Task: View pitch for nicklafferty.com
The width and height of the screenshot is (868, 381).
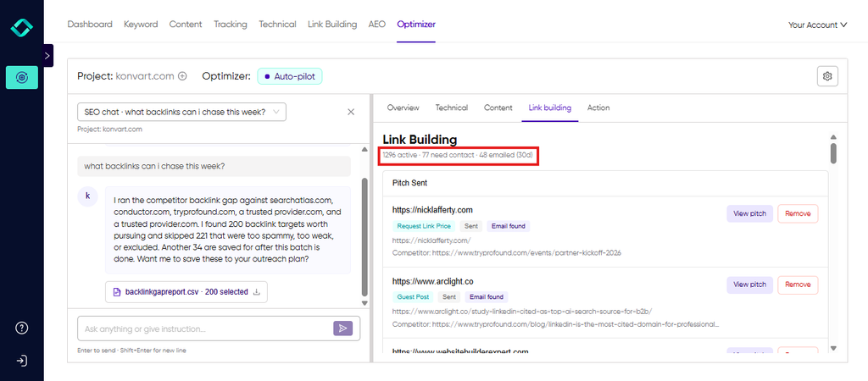Action: click(x=749, y=213)
